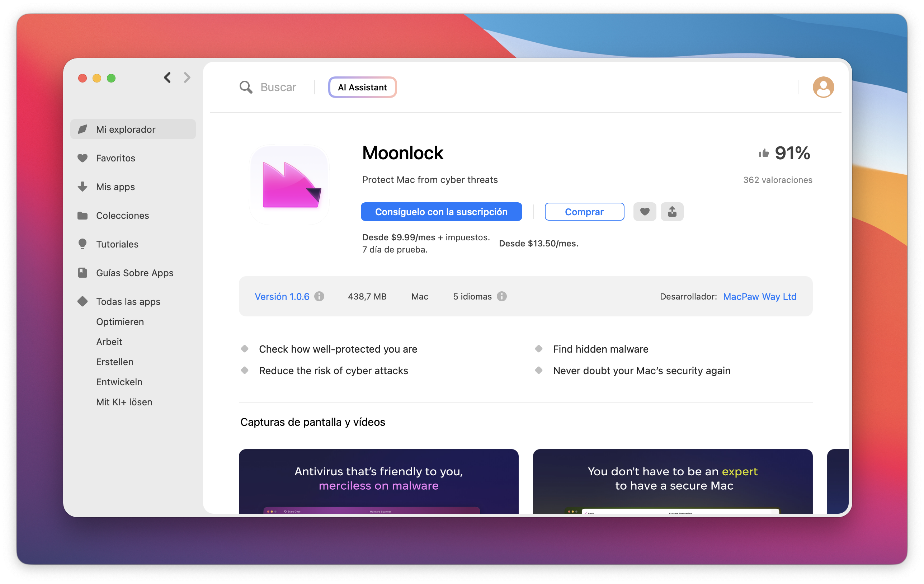
Task: Select the Entwickeln subcategory
Action: point(119,382)
